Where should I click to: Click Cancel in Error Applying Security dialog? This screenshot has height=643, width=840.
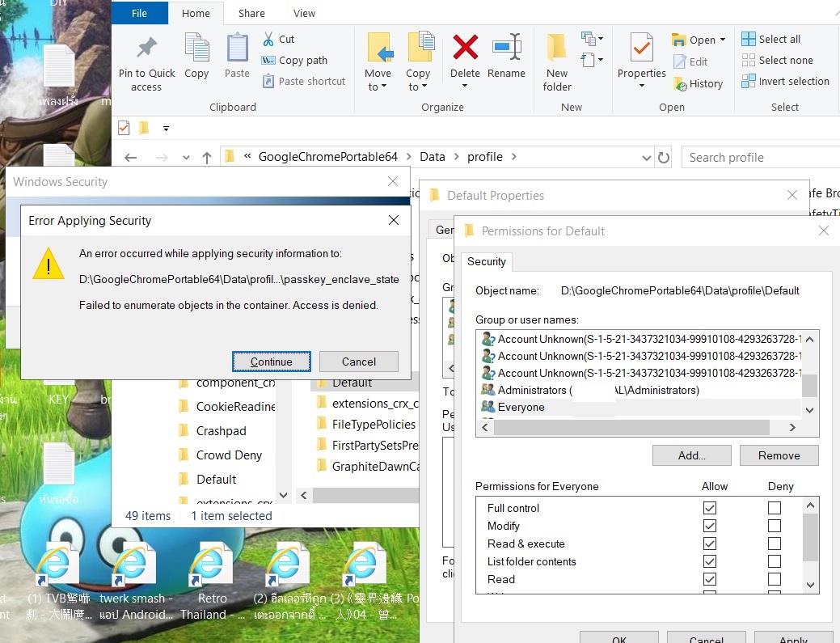point(358,362)
